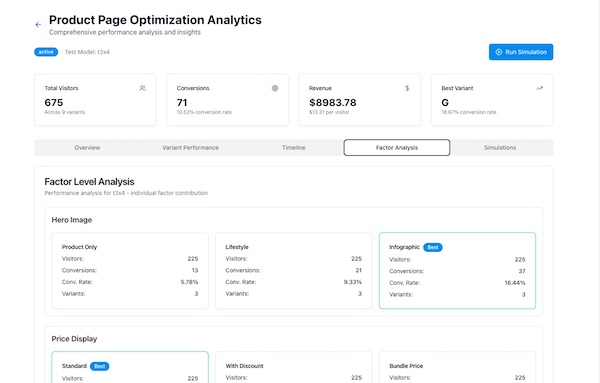
Task: Click the dollar sign icon in Revenue card
Action: [407, 88]
